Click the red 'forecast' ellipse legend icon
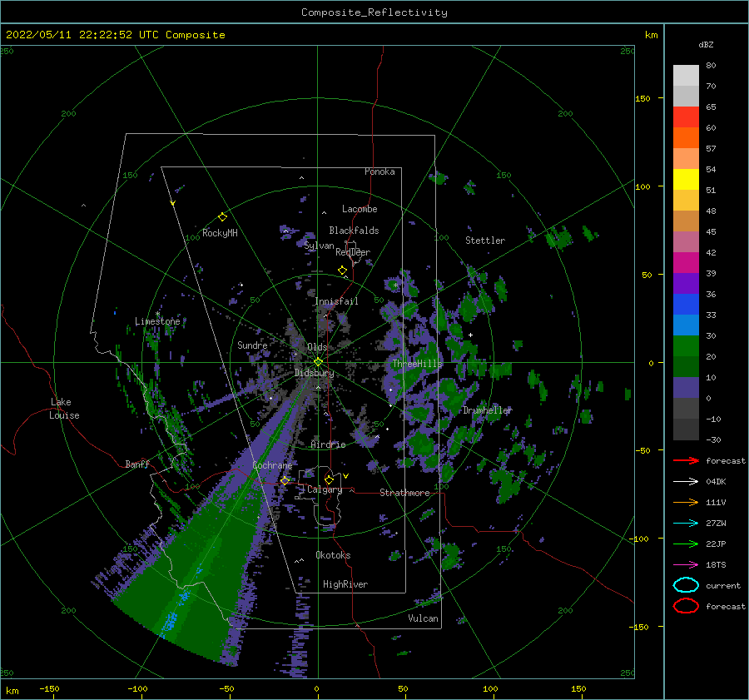 (686, 606)
